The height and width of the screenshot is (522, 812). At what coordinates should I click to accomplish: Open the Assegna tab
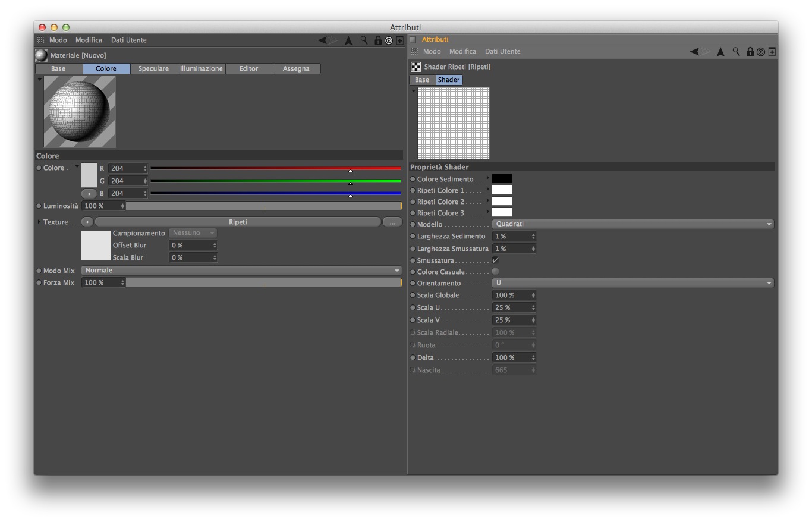tap(296, 69)
